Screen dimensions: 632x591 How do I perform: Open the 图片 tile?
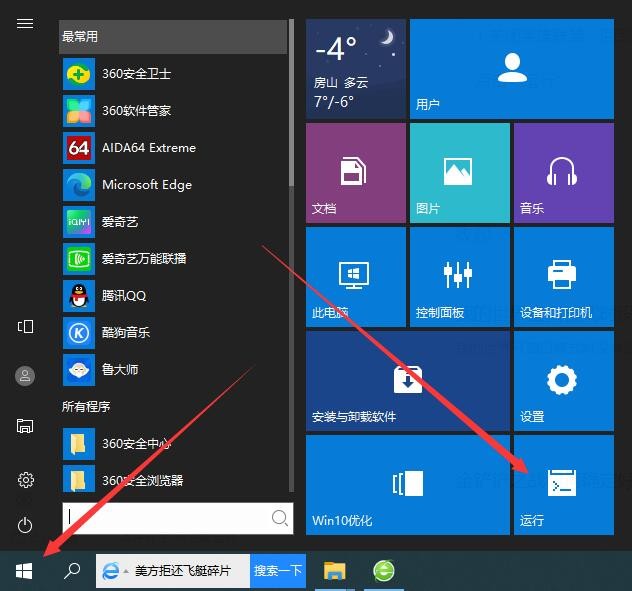(459, 173)
